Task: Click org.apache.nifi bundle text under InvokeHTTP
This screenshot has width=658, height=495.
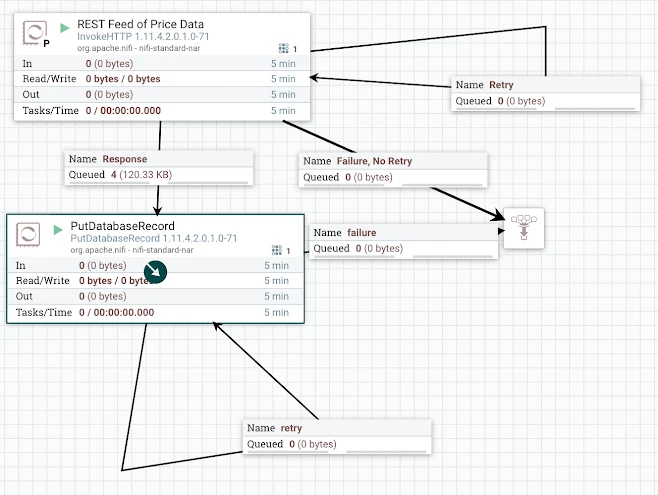Action: [x=138, y=48]
